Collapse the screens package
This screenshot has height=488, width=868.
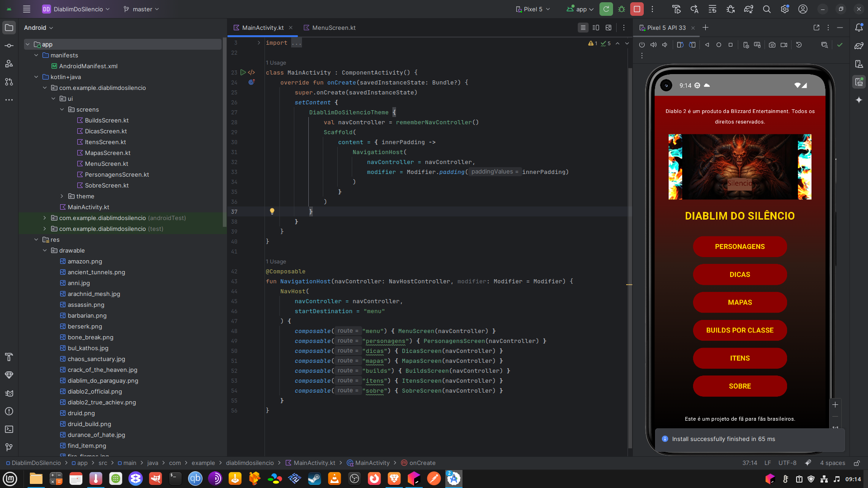tap(62, 109)
